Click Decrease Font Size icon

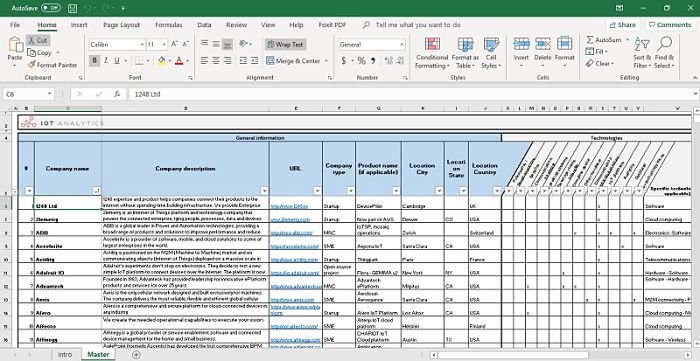click(185, 44)
